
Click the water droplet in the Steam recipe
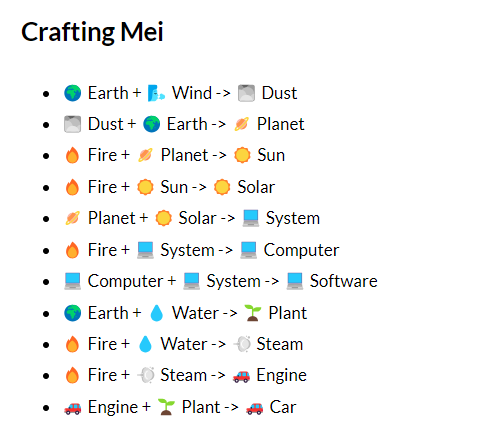tap(145, 344)
